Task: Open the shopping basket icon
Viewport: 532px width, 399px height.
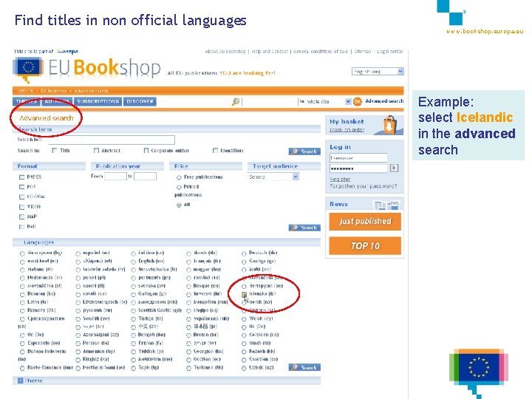Action: tap(389, 125)
